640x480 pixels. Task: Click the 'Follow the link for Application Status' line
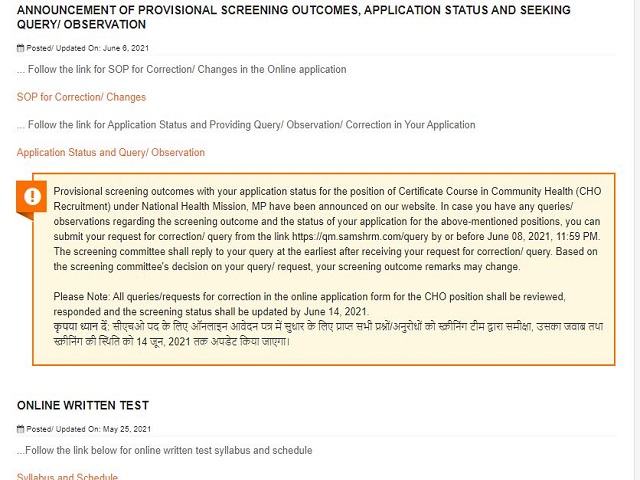(x=246, y=125)
